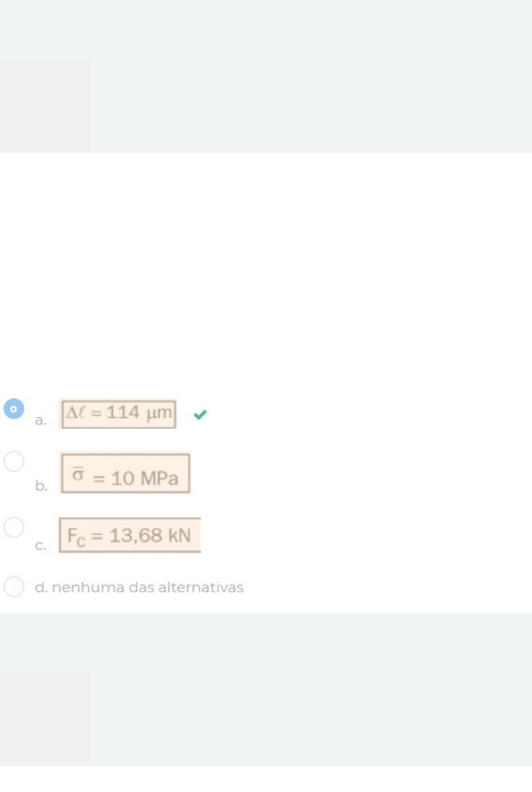The width and height of the screenshot is (532, 792).
Task: Click the 'c.' option letter label
Action: point(41,546)
